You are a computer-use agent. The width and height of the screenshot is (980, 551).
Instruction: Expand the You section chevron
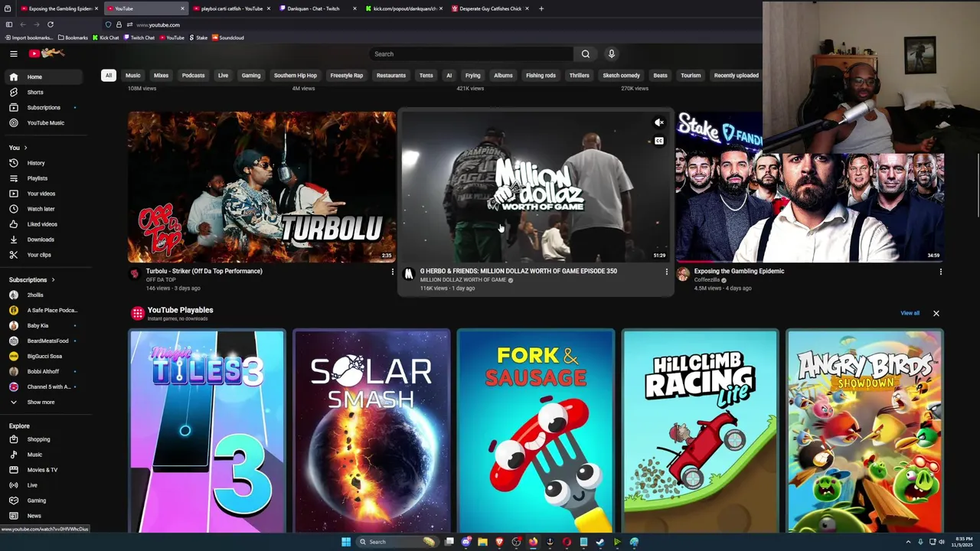[x=25, y=148]
